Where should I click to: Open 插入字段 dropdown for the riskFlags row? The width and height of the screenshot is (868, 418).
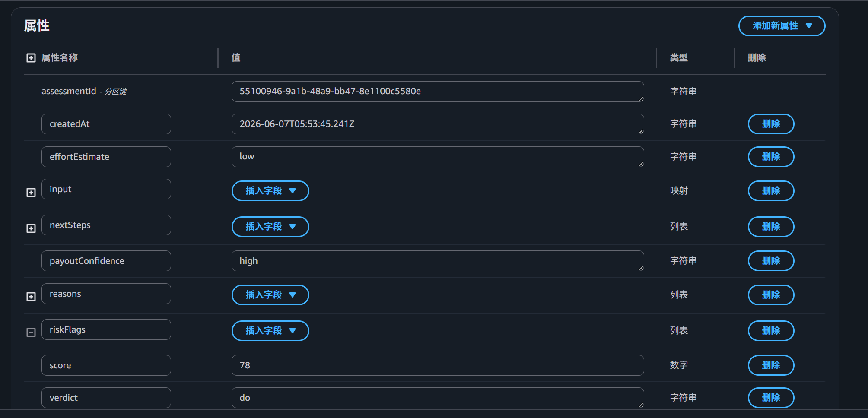click(x=270, y=331)
